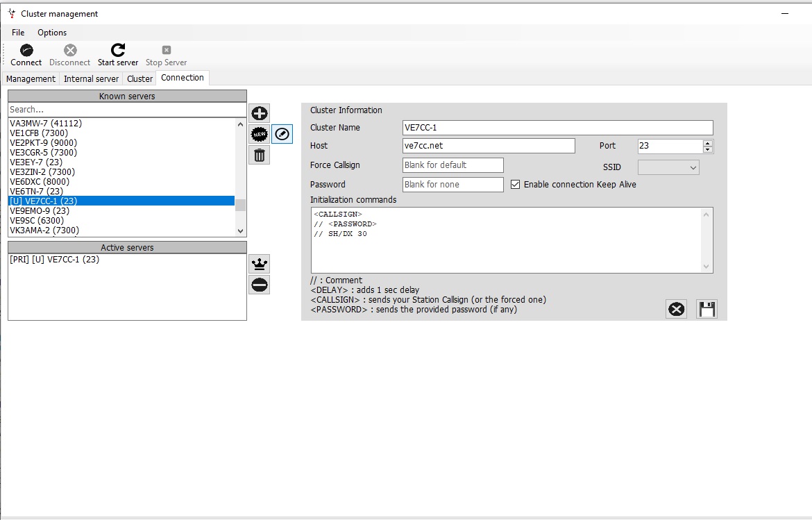This screenshot has height=520, width=812.
Task: Click init commands scrollbar down arrow
Action: 707,266
